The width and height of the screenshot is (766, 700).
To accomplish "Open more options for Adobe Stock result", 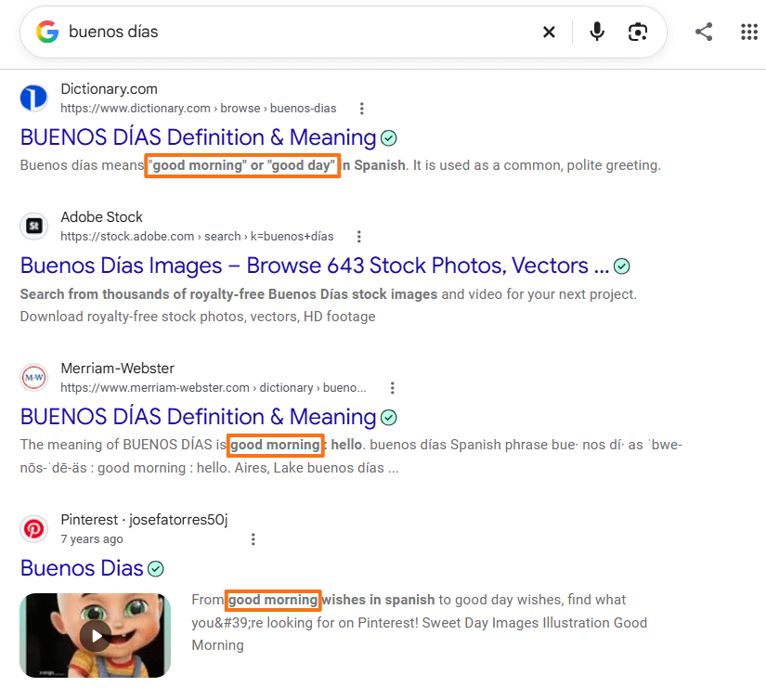I will click(359, 237).
